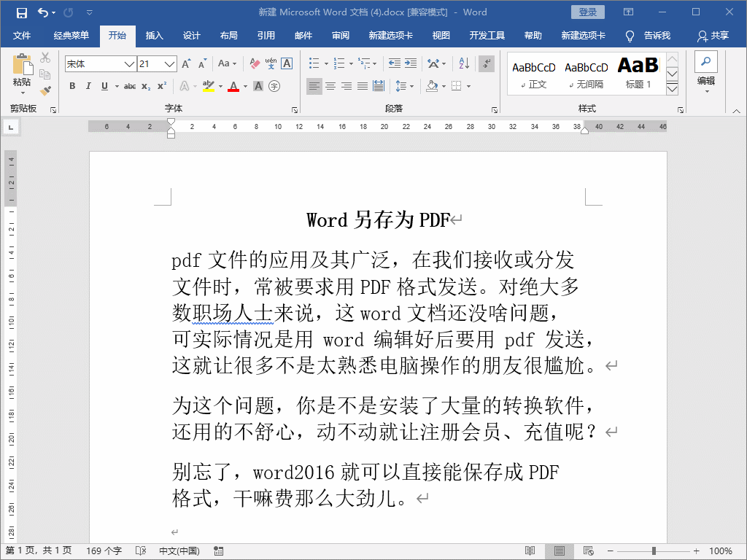Click the 共享 share button
Viewport: 747px width, 560px height.
(x=713, y=36)
